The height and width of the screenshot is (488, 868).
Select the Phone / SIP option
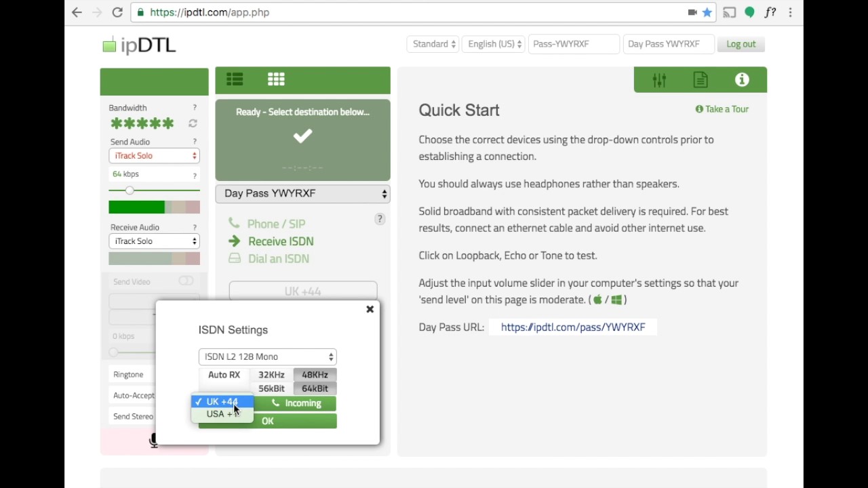pyautogui.click(x=276, y=224)
